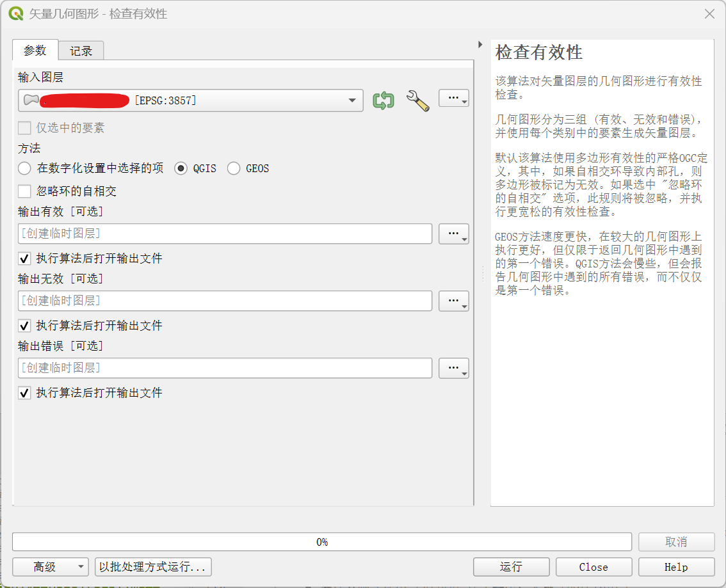
Task: Open browse options for invalid output
Action: [x=453, y=301]
